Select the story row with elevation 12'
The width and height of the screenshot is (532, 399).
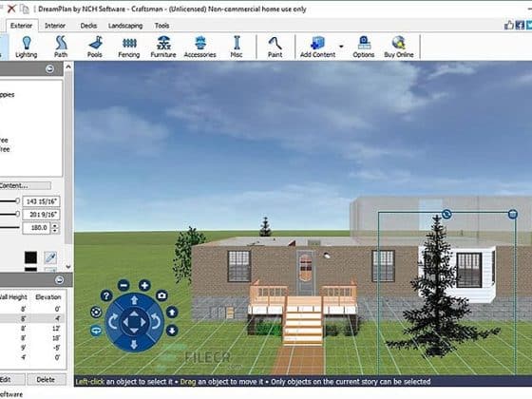(x=32, y=329)
